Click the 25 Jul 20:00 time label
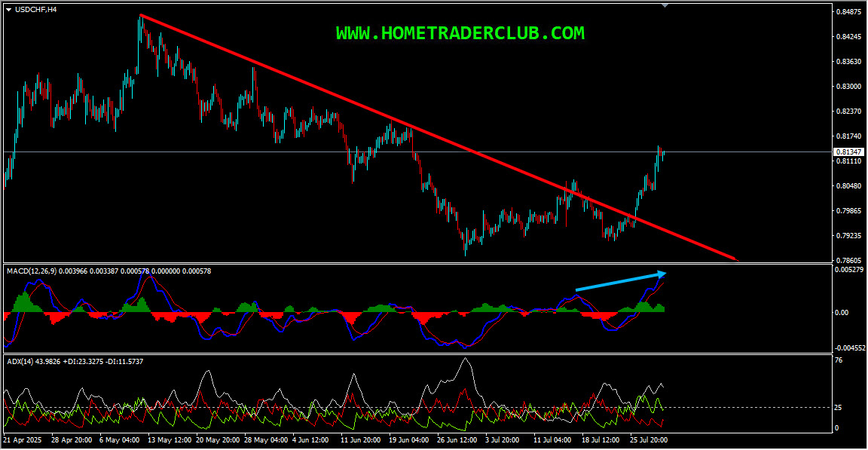Screen dimensions: 868x450 pos(649,439)
